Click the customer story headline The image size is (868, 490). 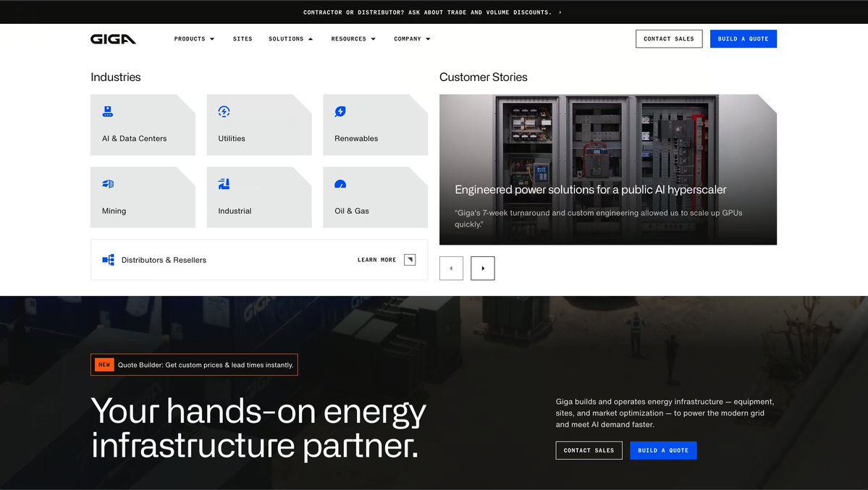pyautogui.click(x=591, y=190)
